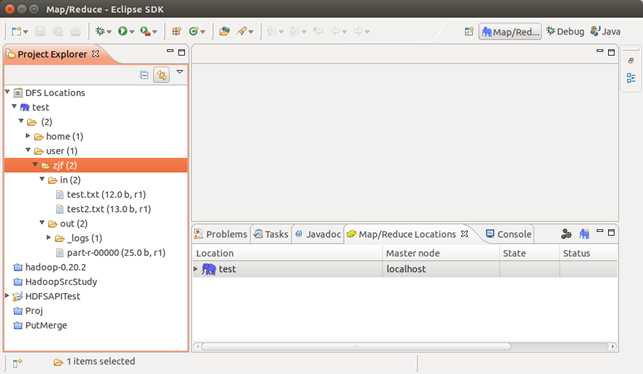The image size is (643, 374).
Task: Minimize the Project Explorer view
Action: click(170, 51)
